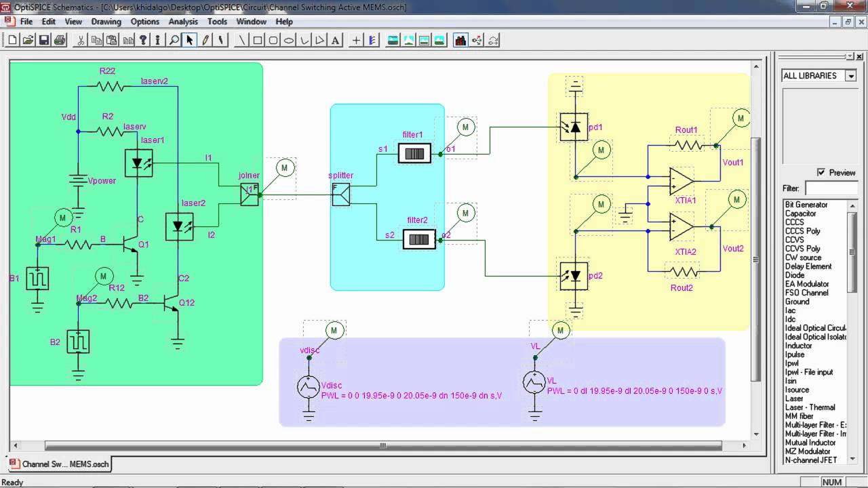Select Bit Generator in the component list
The width and height of the screenshot is (868, 488).
806,205
